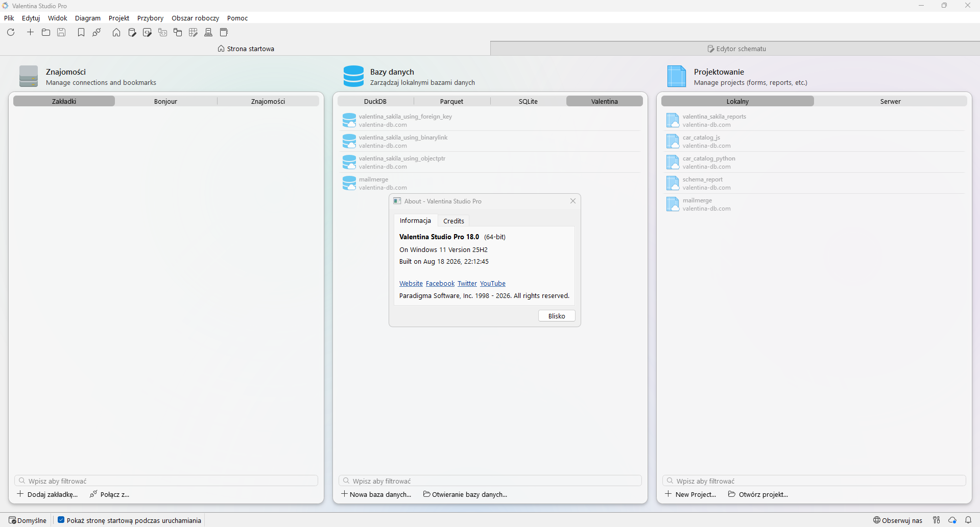
Task: Open the YouTube link in About dialog
Action: (493, 283)
